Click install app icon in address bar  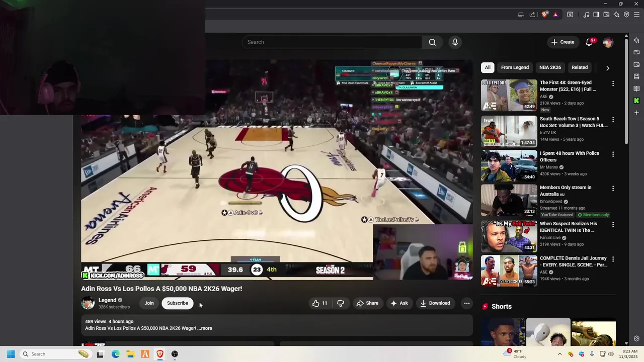pos(521,15)
